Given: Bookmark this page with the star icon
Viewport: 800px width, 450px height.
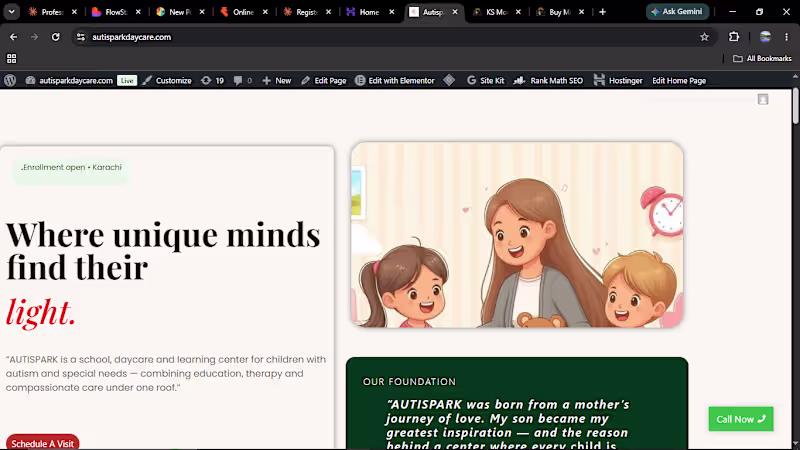Looking at the screenshot, I should point(705,37).
